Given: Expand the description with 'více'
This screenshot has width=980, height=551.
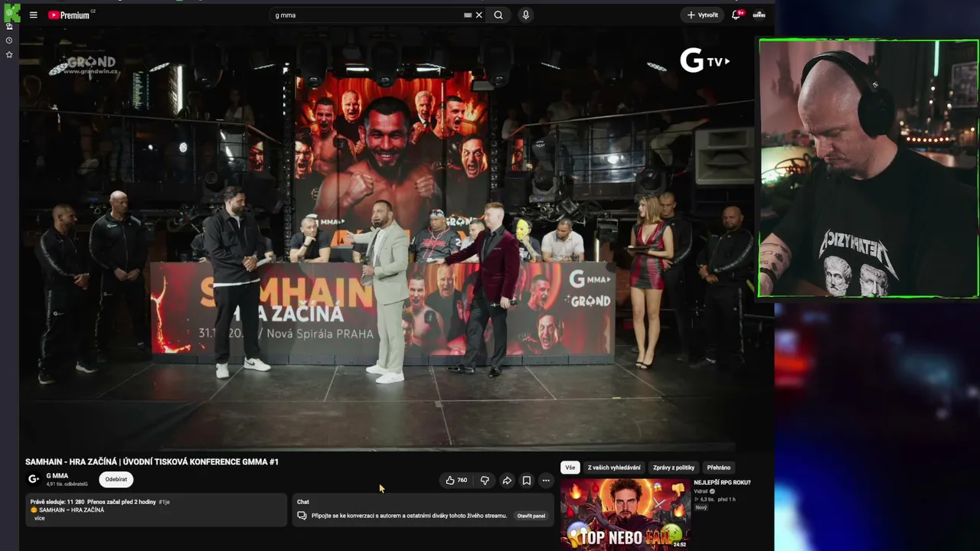Looking at the screenshot, I should pyautogui.click(x=40, y=518).
